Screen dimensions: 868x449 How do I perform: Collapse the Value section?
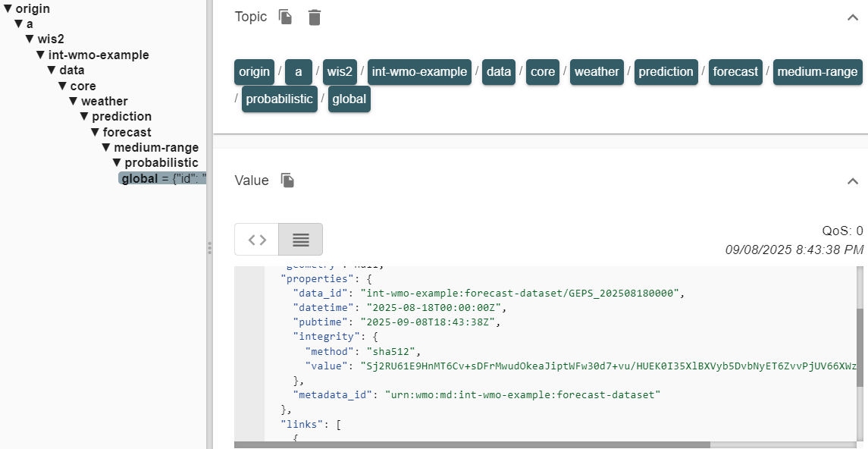click(x=853, y=181)
